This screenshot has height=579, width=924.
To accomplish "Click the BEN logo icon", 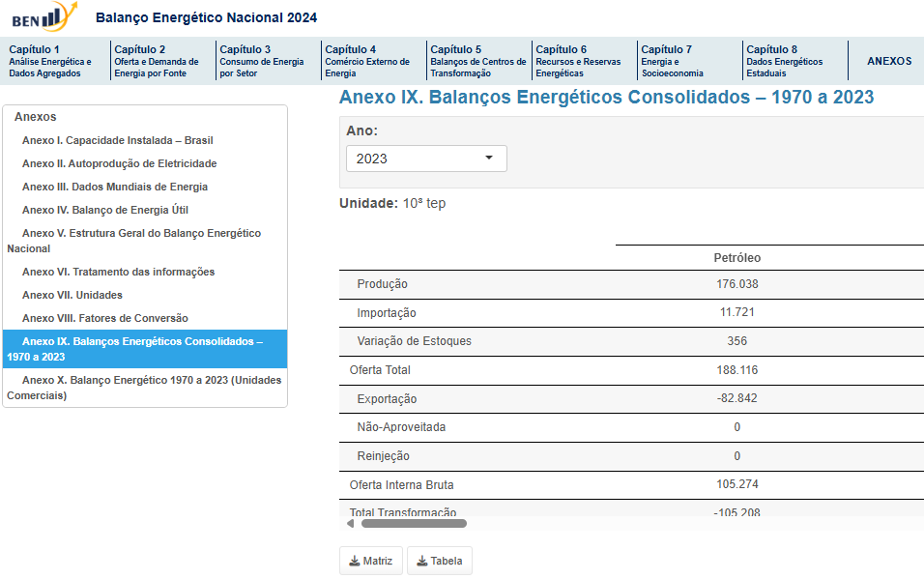I will (x=45, y=17).
